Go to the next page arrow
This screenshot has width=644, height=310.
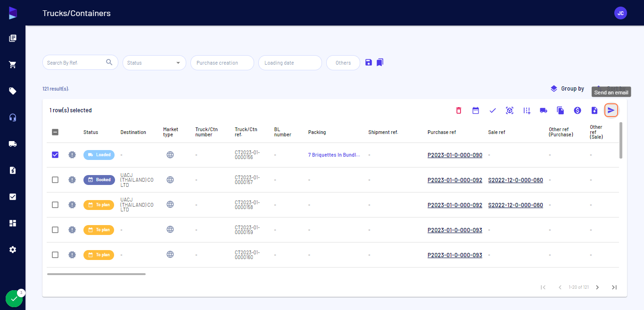pos(597,287)
